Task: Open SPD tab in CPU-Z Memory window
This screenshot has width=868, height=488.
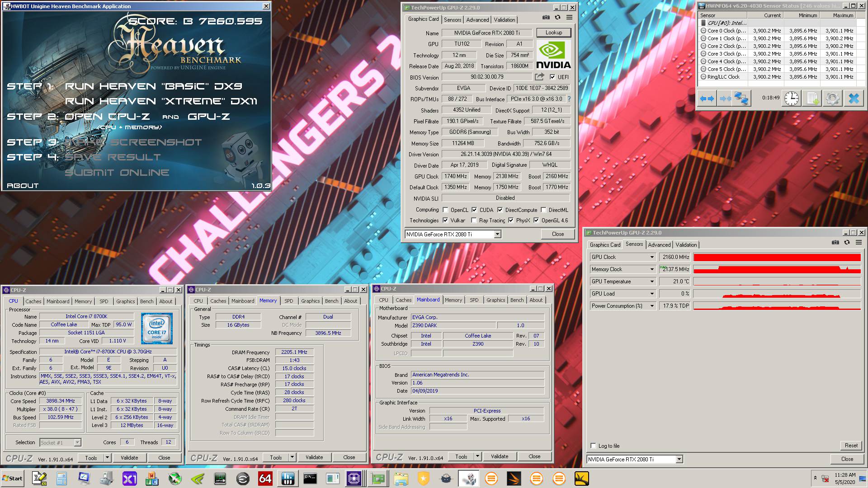Action: [288, 301]
